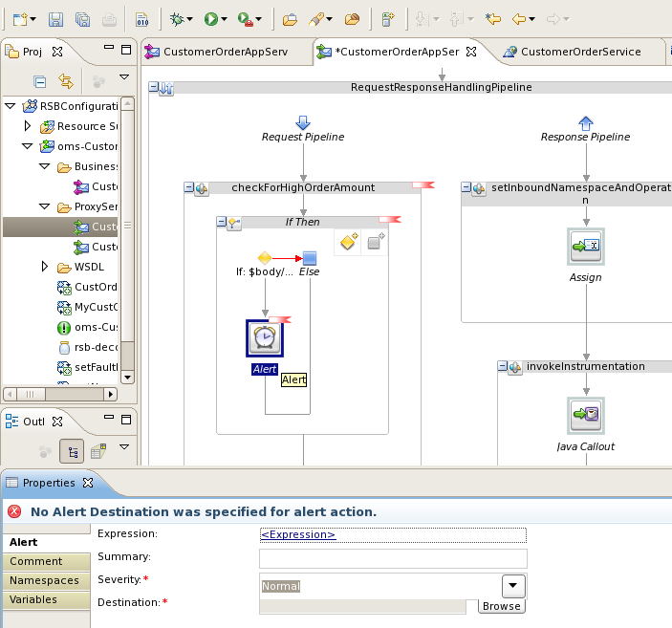
Task: Collapse the RSBConfiguration tree node
Action: 11,106
